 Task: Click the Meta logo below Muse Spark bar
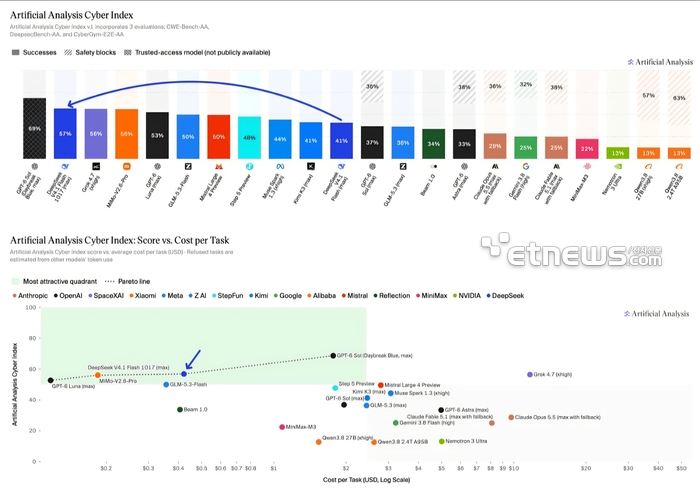click(280, 166)
